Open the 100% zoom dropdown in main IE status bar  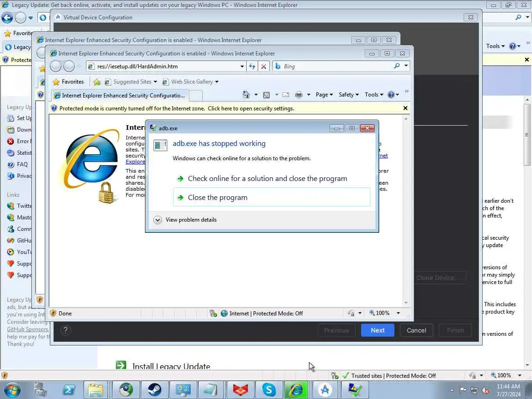click(x=520, y=375)
